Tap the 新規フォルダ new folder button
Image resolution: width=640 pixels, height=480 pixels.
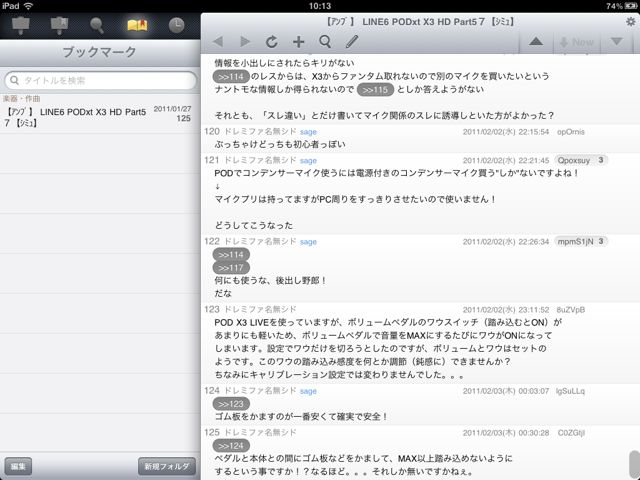tap(167, 466)
